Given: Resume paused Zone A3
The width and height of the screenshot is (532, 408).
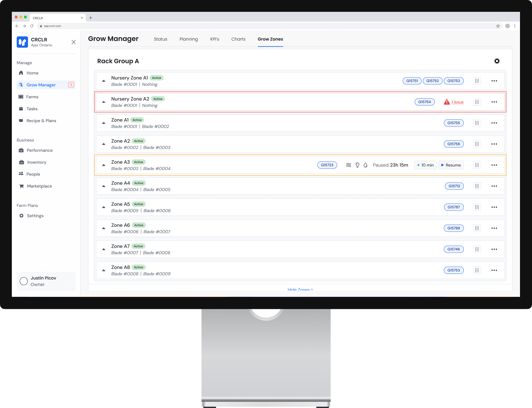Looking at the screenshot, I should click(451, 165).
